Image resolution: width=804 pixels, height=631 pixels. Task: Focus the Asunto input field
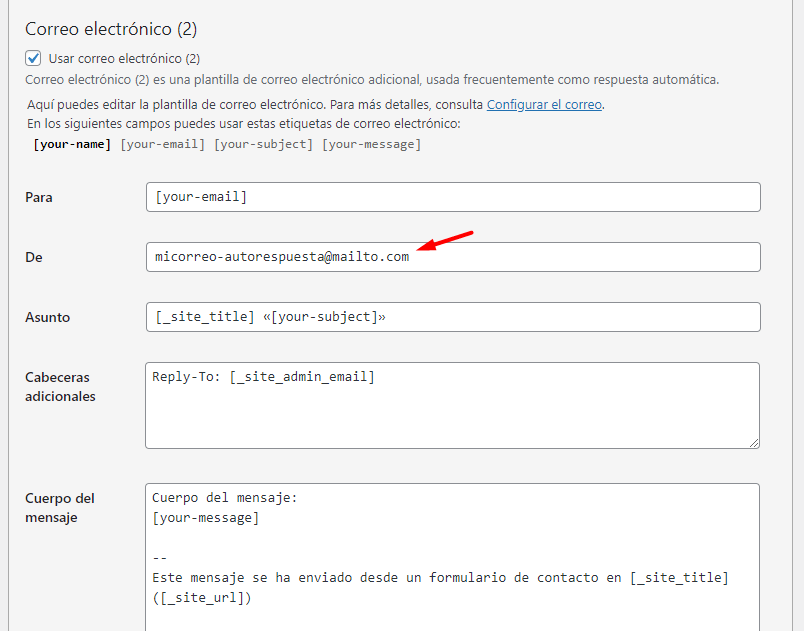coord(453,317)
